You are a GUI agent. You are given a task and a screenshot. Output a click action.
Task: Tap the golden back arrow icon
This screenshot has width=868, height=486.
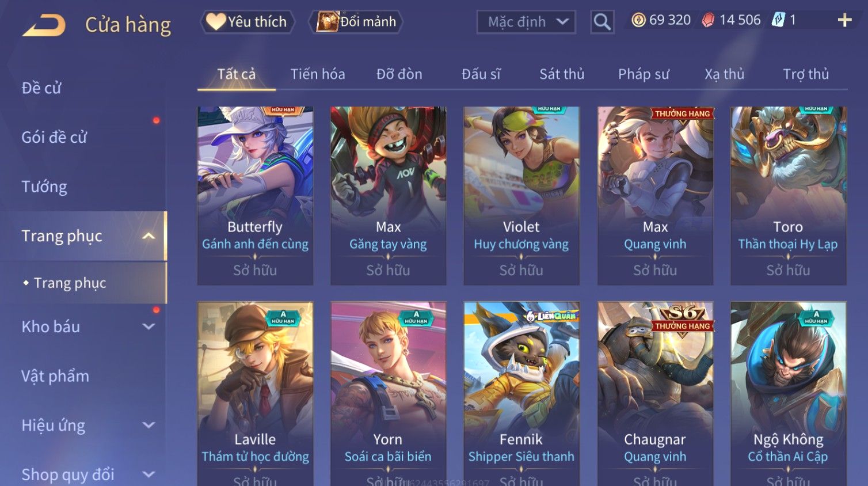click(x=44, y=25)
